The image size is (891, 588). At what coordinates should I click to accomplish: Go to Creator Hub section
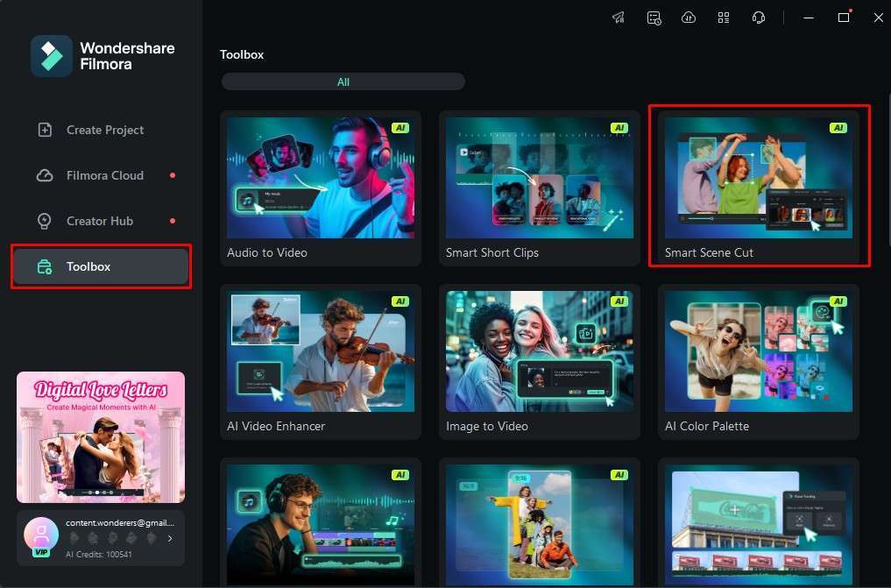(x=101, y=221)
